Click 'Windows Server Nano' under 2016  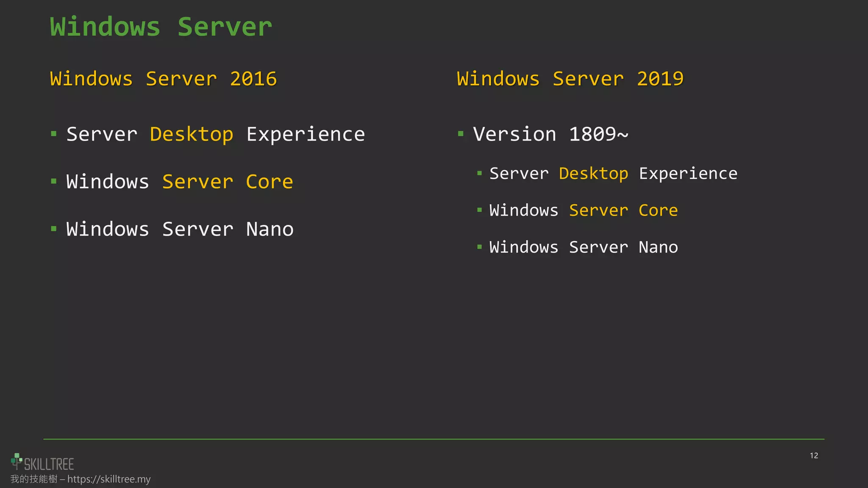(180, 229)
